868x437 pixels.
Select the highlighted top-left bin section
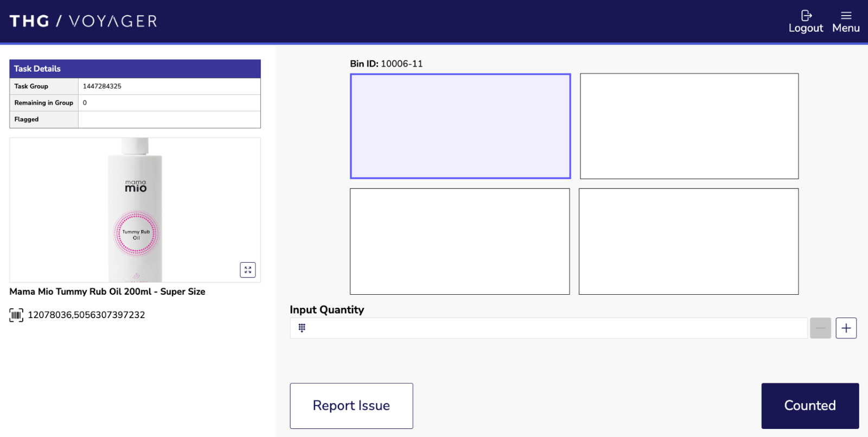click(461, 126)
